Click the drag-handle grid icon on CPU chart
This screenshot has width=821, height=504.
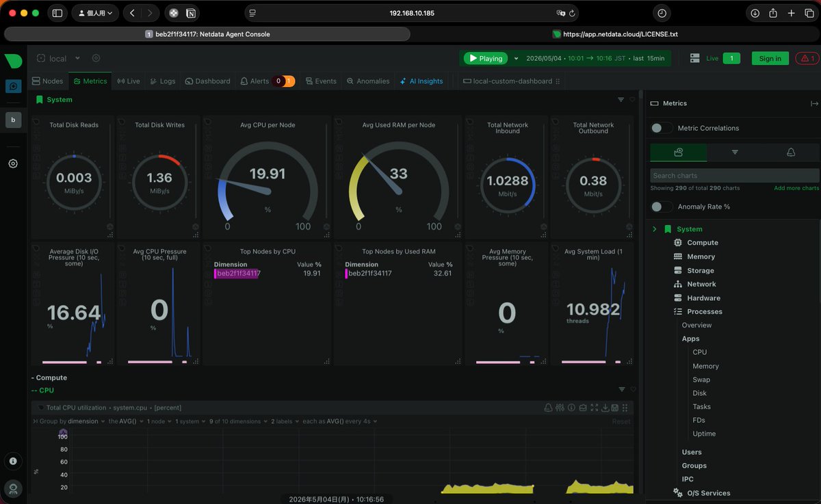[625, 408]
